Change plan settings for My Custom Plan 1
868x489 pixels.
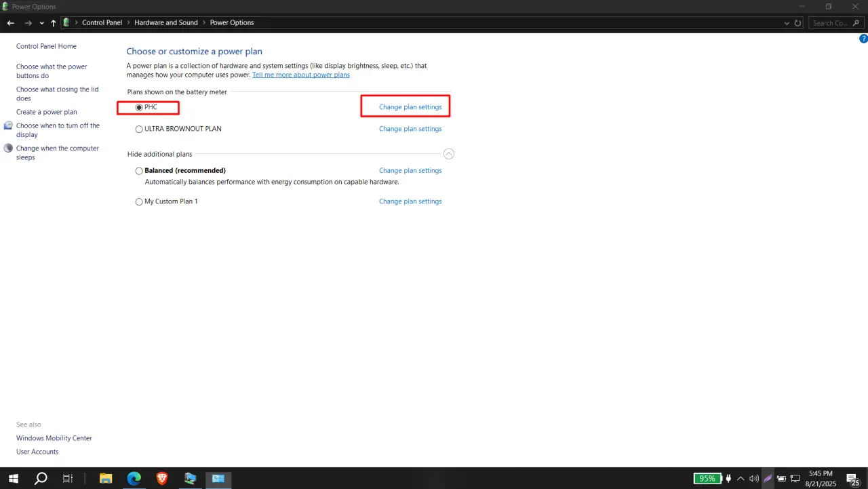pyautogui.click(x=410, y=201)
